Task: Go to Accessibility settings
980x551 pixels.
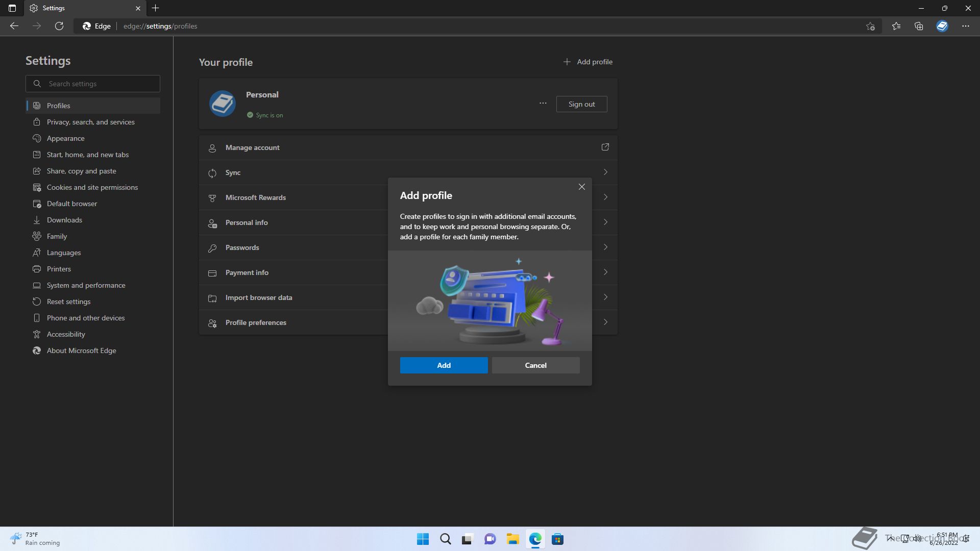Action: tap(93, 334)
